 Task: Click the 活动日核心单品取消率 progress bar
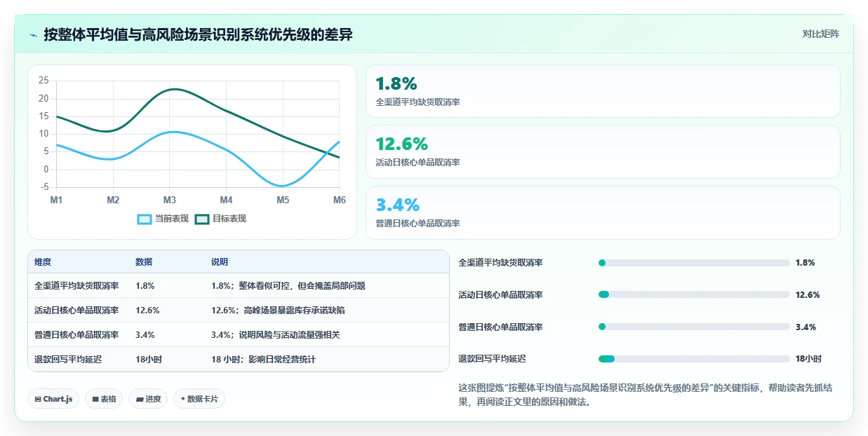(x=694, y=295)
